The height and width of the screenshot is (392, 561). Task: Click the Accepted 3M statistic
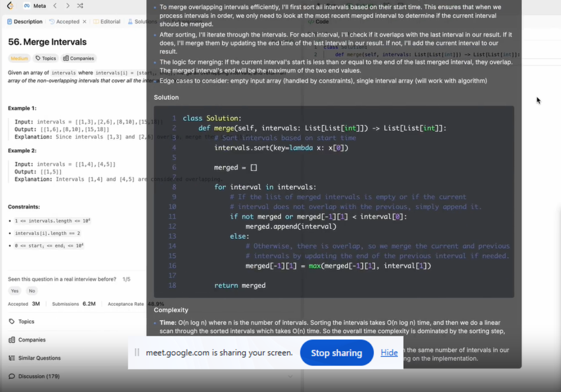24,304
